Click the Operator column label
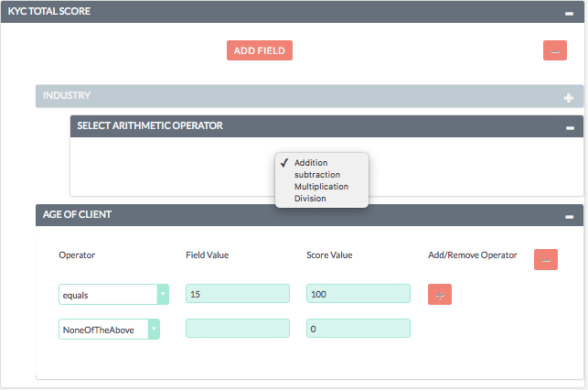Viewport: 588px width, 390px height. pos(77,255)
